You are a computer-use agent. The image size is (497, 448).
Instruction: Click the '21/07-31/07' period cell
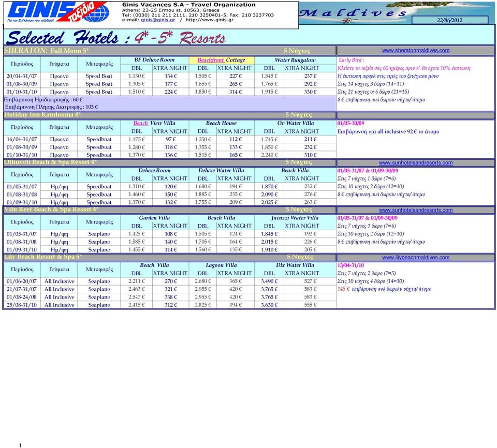[x=22, y=289]
